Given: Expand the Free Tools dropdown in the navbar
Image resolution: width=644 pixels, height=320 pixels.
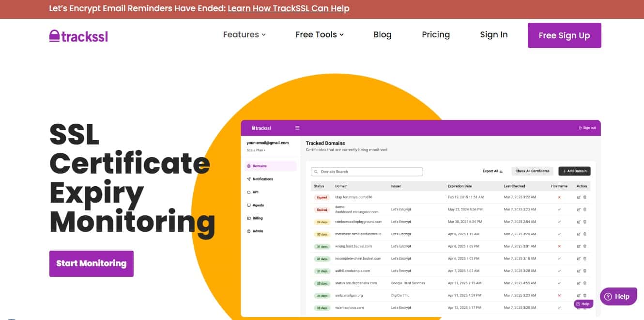Looking at the screenshot, I should [x=320, y=34].
